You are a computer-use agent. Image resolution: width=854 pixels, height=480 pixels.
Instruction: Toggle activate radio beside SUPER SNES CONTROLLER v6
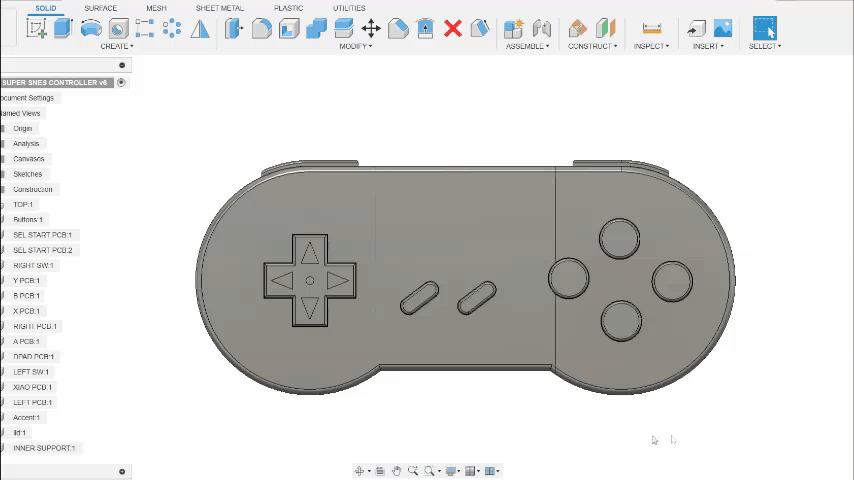121,83
